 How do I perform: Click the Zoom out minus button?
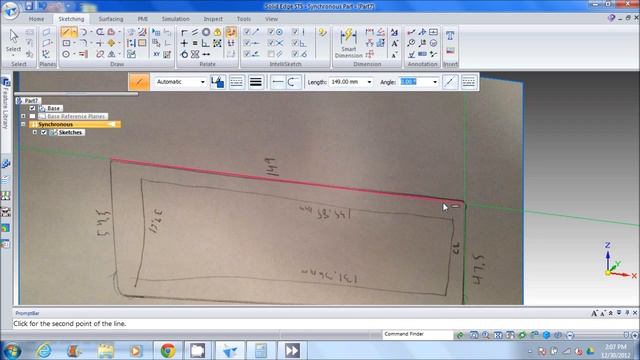570,335
